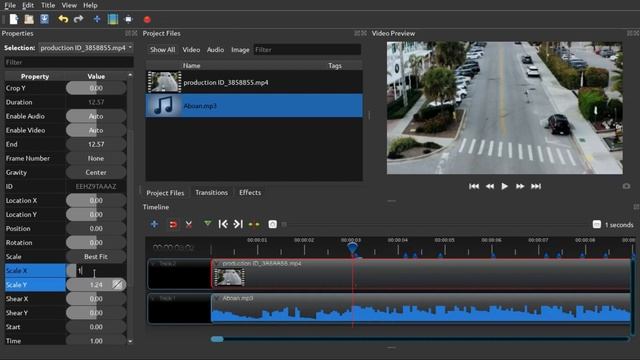Add a track with the timeline plus icon
This screenshot has height=360, width=640.
(154, 224)
